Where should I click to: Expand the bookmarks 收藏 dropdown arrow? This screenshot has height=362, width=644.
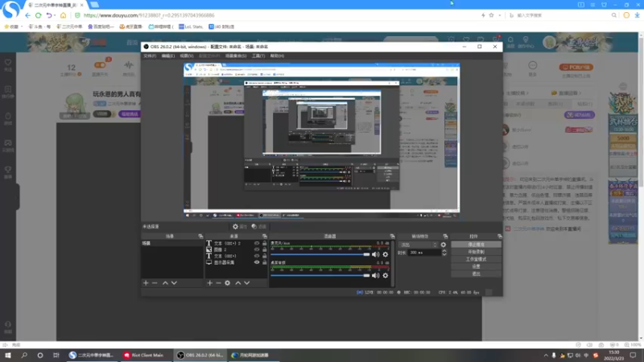pyautogui.click(x=22, y=27)
